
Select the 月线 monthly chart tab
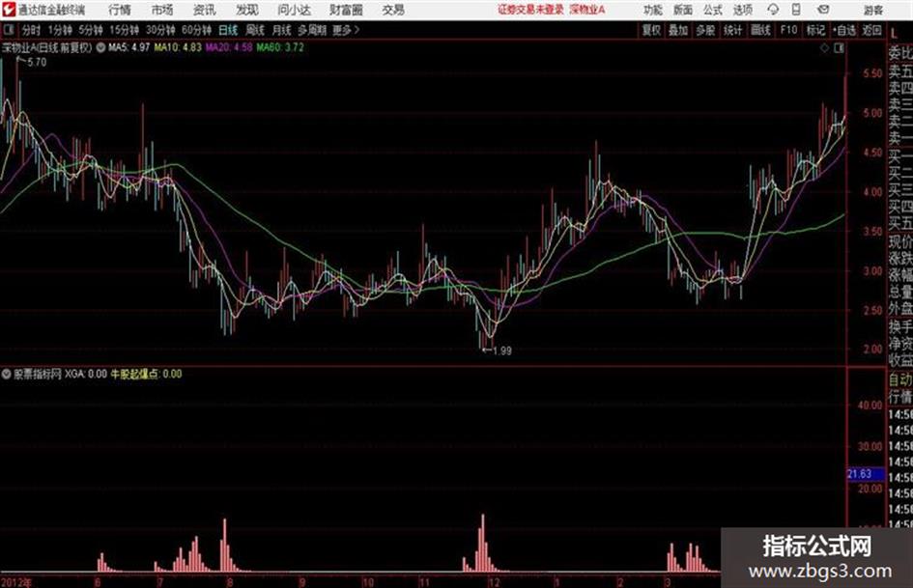click(282, 30)
